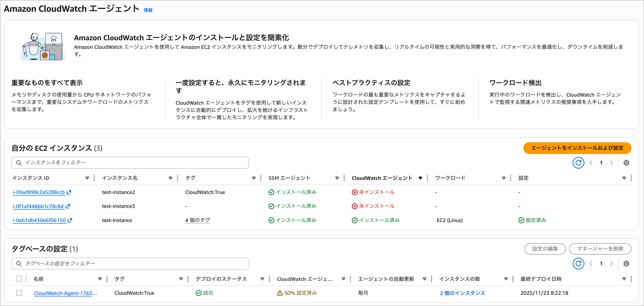This screenshot has width=644, height=306.
Task: Open external link icon for i-0f1af446bb1c78c6d
Action: point(68,206)
